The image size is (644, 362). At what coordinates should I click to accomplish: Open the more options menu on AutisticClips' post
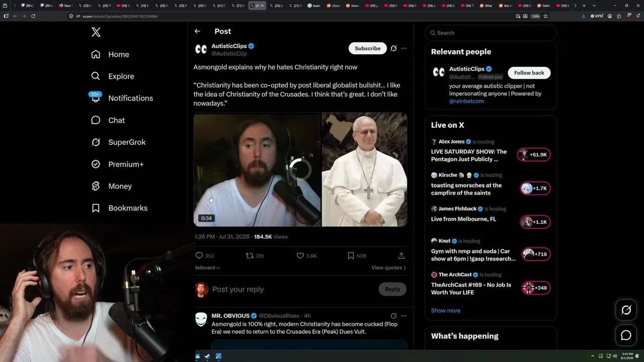point(404,48)
